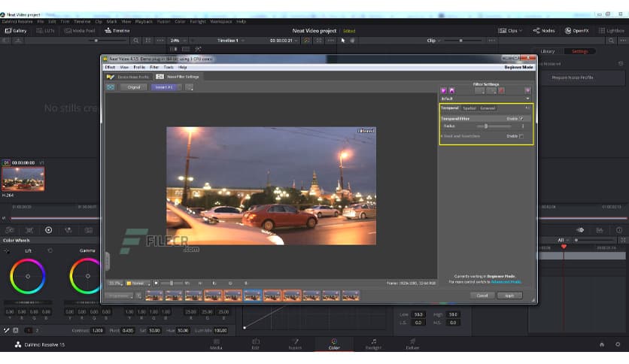Click the red icon in Filter Settings toolbar
Viewport: 629px width, 364px height.
coord(501,90)
